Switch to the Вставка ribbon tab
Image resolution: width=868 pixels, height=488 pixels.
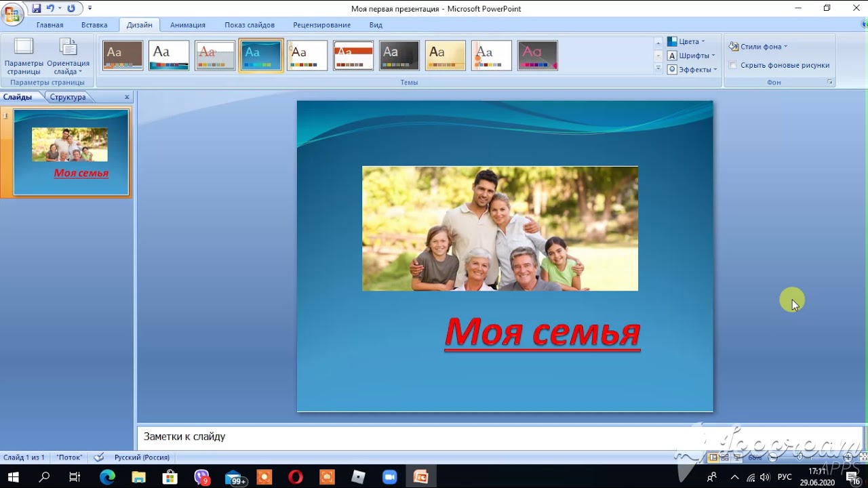coord(94,25)
